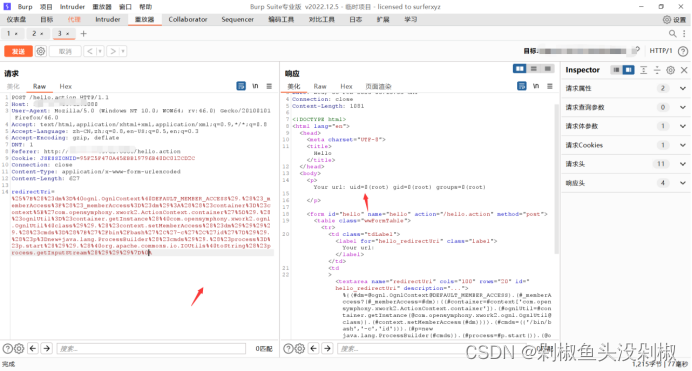Open request search help icon
Screen dimensions: 692x371
pos(8,349)
